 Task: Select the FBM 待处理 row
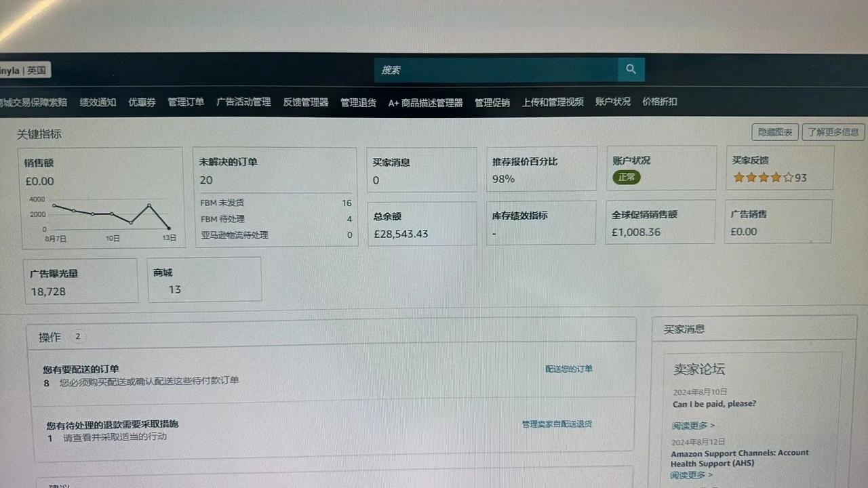pyautogui.click(x=276, y=219)
